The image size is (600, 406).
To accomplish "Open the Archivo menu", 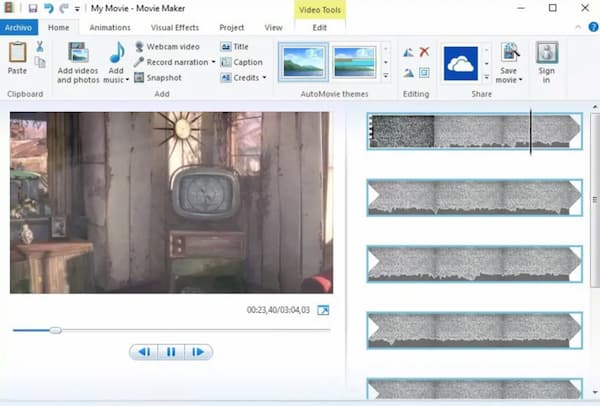I will (x=18, y=28).
